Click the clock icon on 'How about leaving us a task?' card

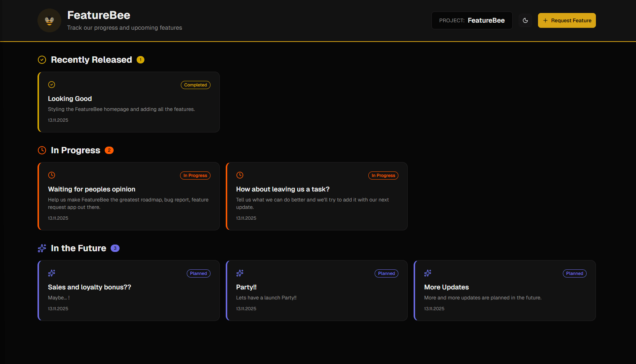pos(239,175)
